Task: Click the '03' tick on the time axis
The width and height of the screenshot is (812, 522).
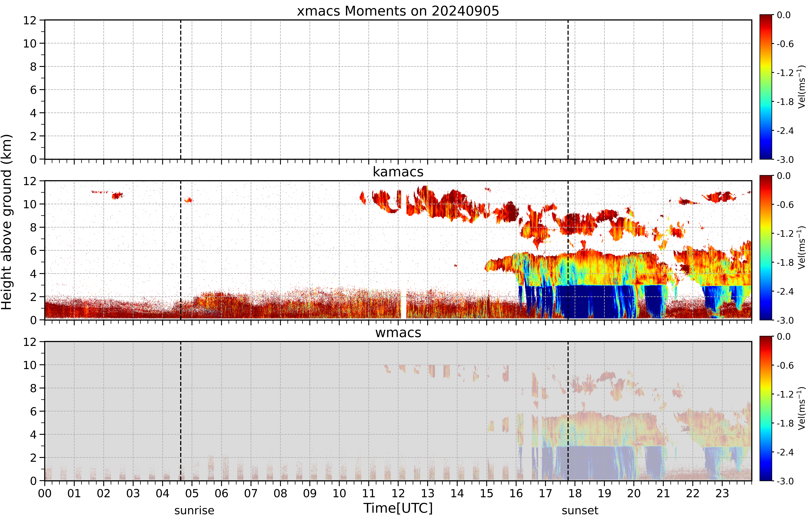Action: click(133, 493)
